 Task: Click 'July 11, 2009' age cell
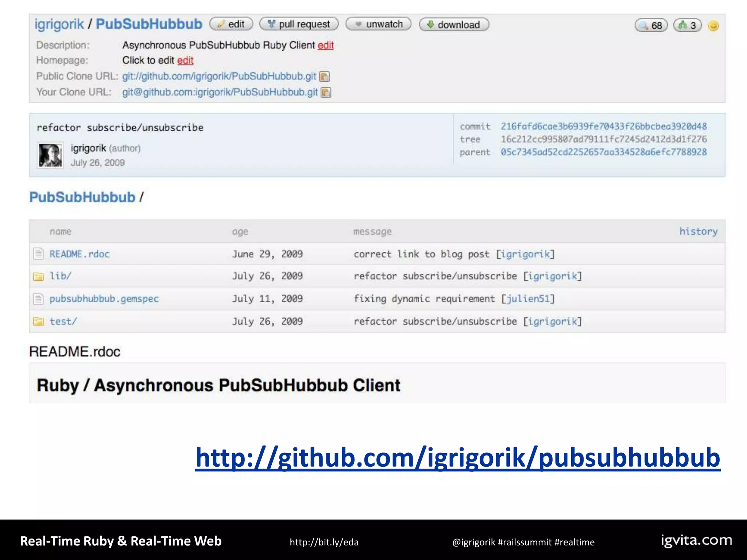(x=267, y=299)
